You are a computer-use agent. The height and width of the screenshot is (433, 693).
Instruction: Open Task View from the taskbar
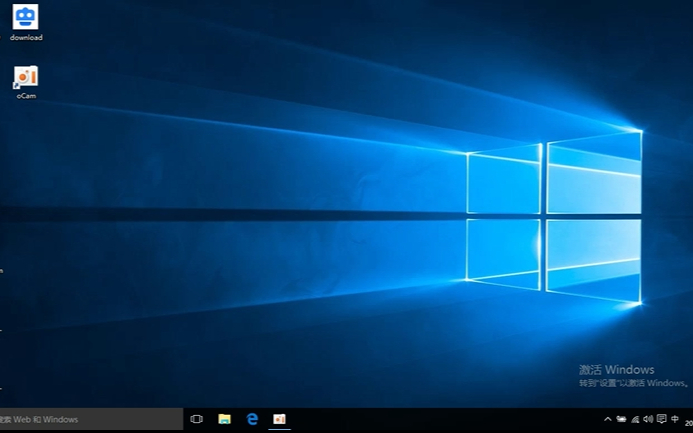[196, 419]
